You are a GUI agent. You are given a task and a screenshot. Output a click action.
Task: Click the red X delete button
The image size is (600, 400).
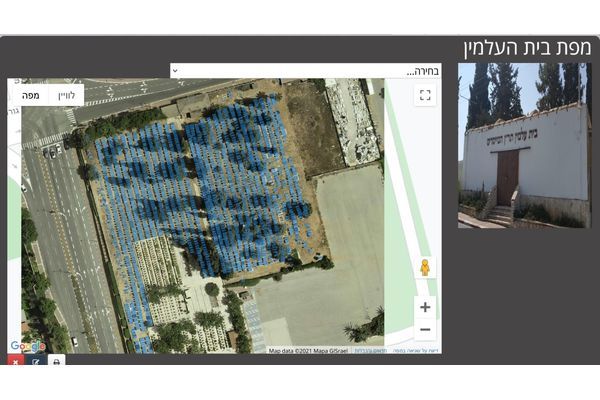(16, 361)
